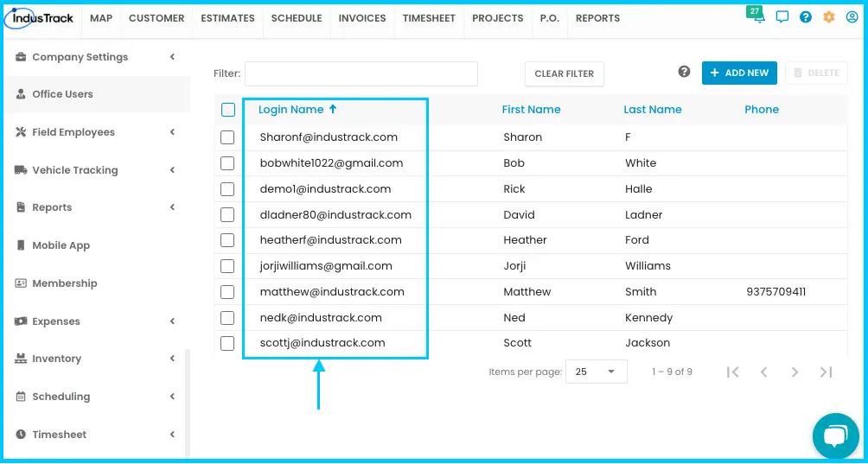This screenshot has height=464, width=868.
Task: Expand Vehicle Tracking chevron
Action: [x=172, y=169]
